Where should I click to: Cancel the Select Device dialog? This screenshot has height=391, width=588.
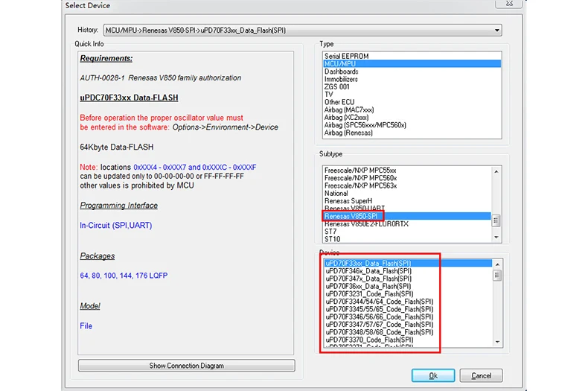[481, 375]
